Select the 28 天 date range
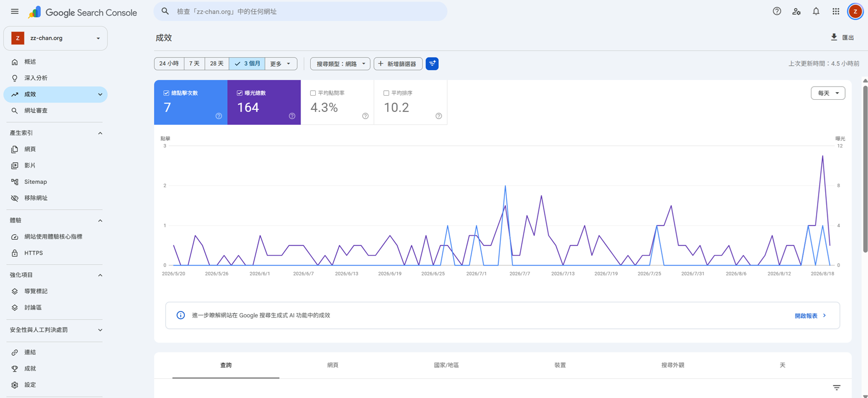Screen dimensions: 868x398 (x=217, y=64)
